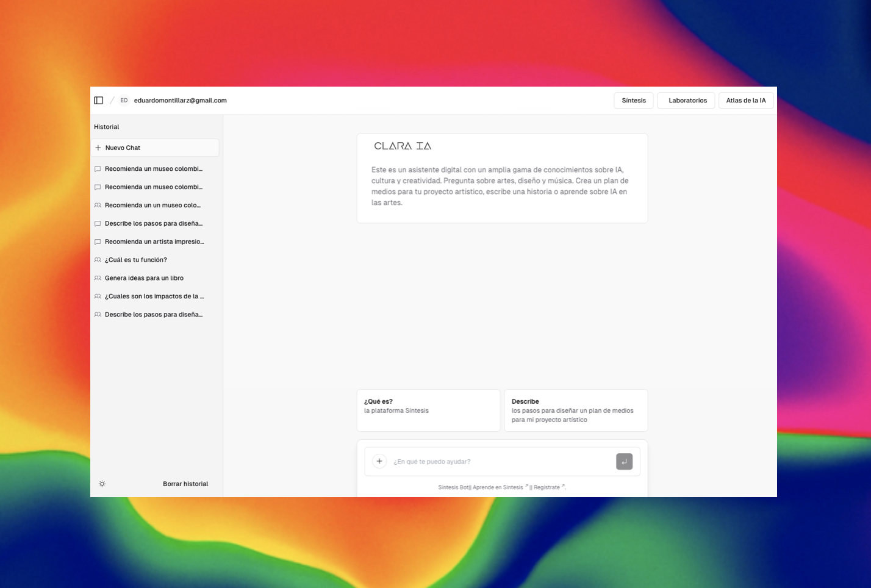Screen dimensions: 871x588
Task: Select the ¿Qué es? la plataforma Síntesis suggestion
Action: [x=428, y=411]
